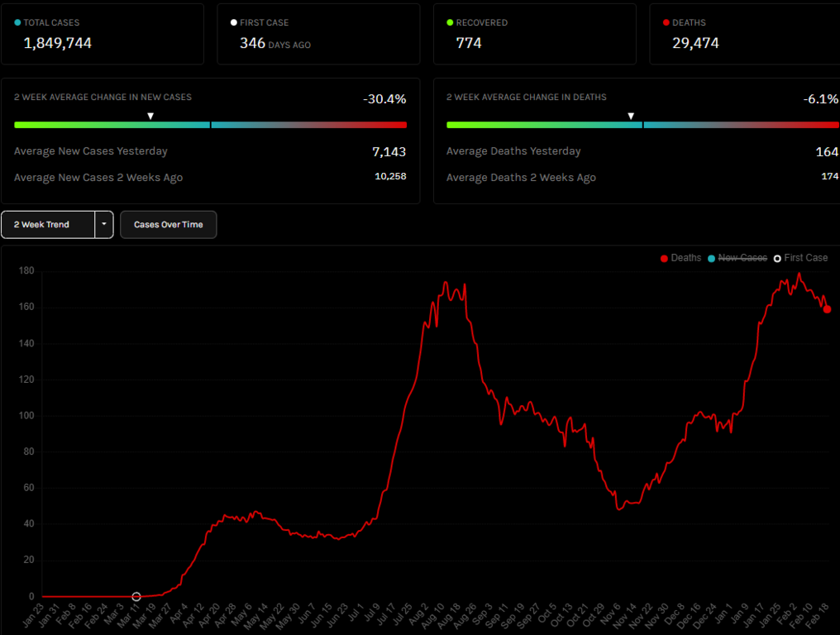Select the 2 Week Trend option button
This screenshot has height=635, width=840.
[47, 225]
